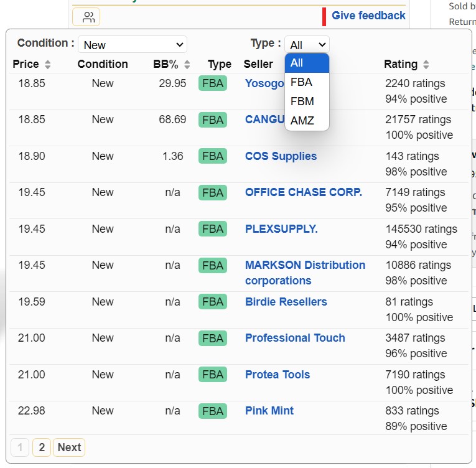Viewport: 476px width, 468px height.
Task: Click the 1.36 BB% value
Action: pos(173,156)
